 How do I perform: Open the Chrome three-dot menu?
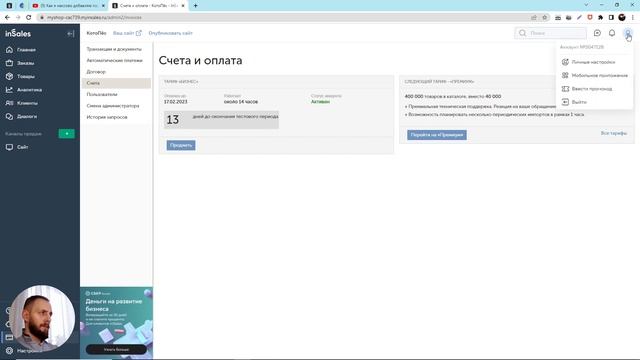633,18
